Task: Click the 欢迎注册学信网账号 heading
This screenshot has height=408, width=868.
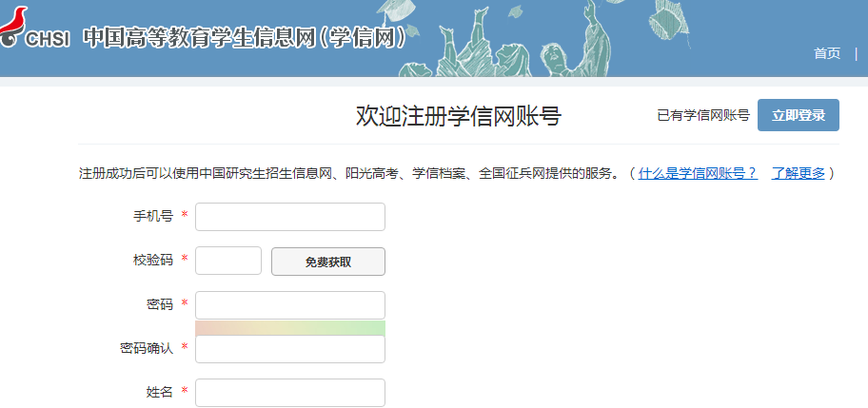Action: point(458,116)
